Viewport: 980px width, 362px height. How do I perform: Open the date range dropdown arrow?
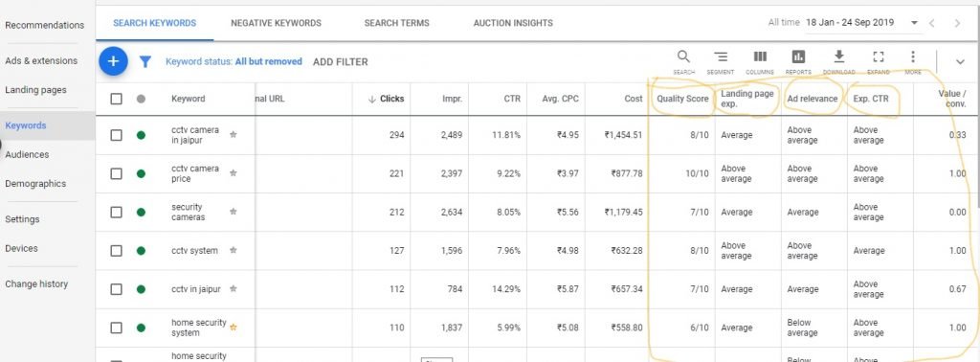(914, 23)
